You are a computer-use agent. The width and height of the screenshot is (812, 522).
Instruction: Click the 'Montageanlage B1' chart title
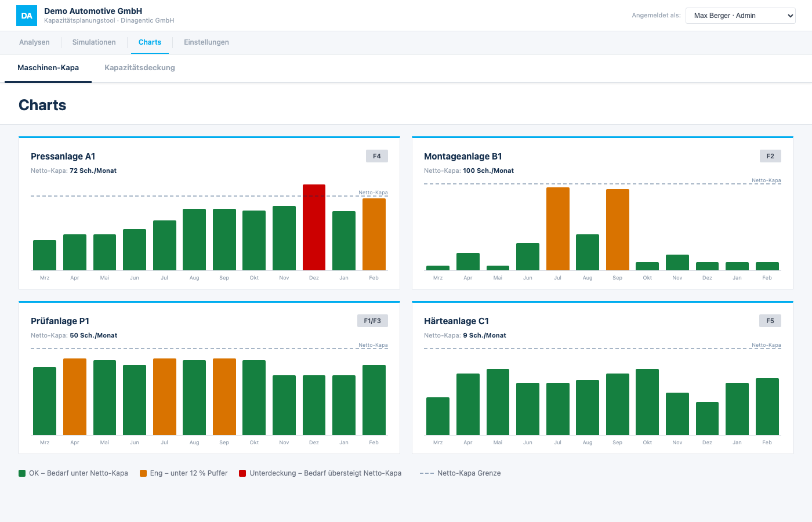click(463, 157)
